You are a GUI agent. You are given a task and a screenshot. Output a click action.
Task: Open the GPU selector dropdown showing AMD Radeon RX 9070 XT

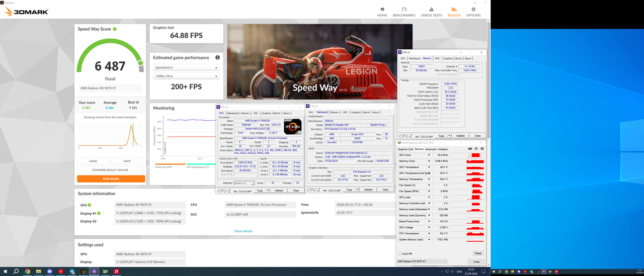422,261
